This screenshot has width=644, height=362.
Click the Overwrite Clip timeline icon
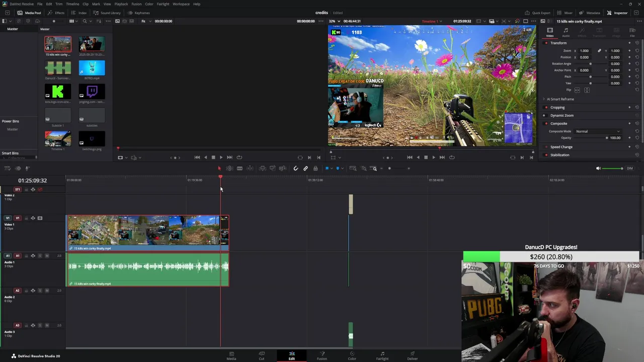[273, 168]
